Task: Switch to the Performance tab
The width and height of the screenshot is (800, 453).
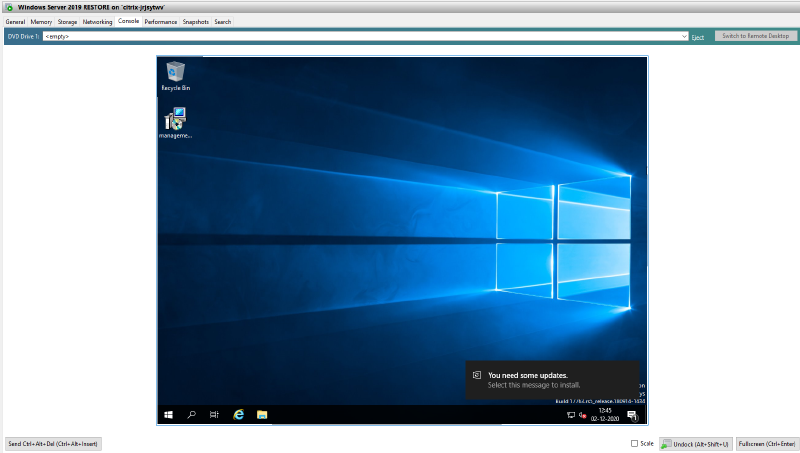Action: coord(161,22)
